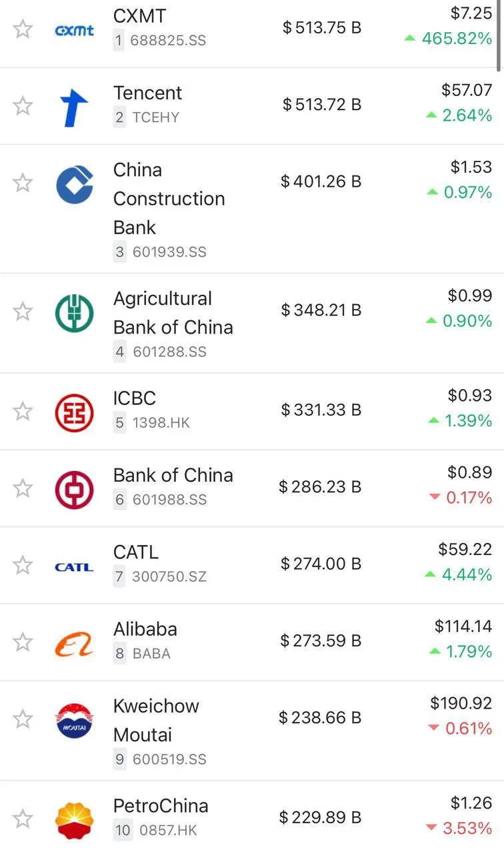Star CXMT as a favorite
The image size is (504, 854).
tap(23, 29)
